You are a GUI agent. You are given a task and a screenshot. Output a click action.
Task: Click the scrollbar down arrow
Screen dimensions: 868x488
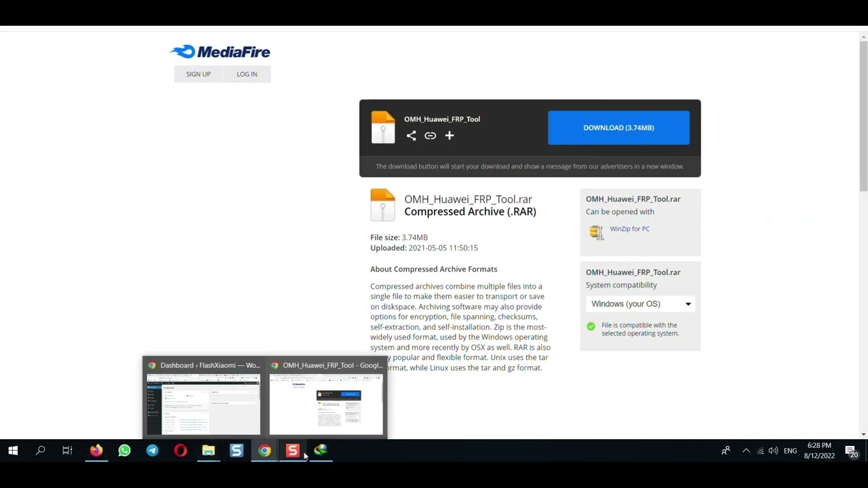(863, 434)
